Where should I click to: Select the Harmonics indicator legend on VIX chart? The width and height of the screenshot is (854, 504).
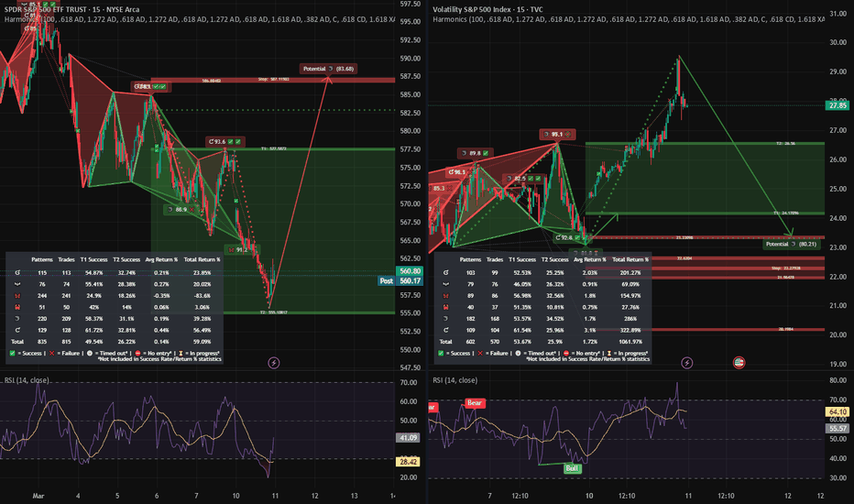[629, 19]
